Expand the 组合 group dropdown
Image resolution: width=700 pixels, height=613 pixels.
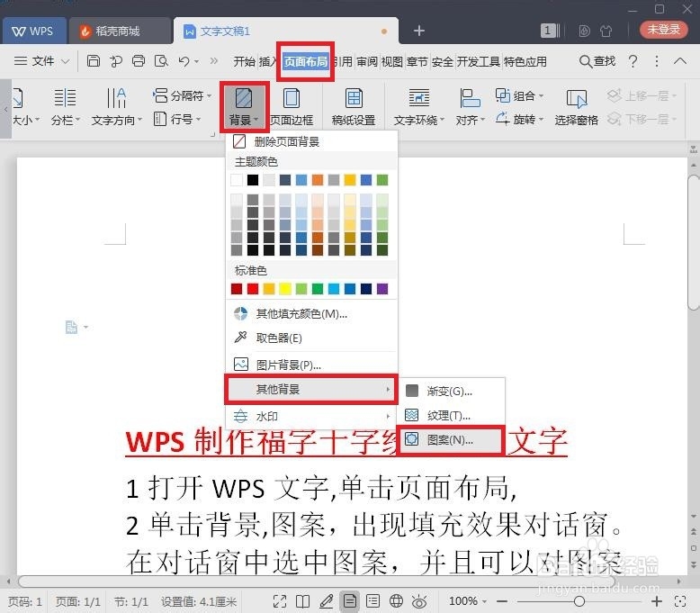tap(541, 96)
